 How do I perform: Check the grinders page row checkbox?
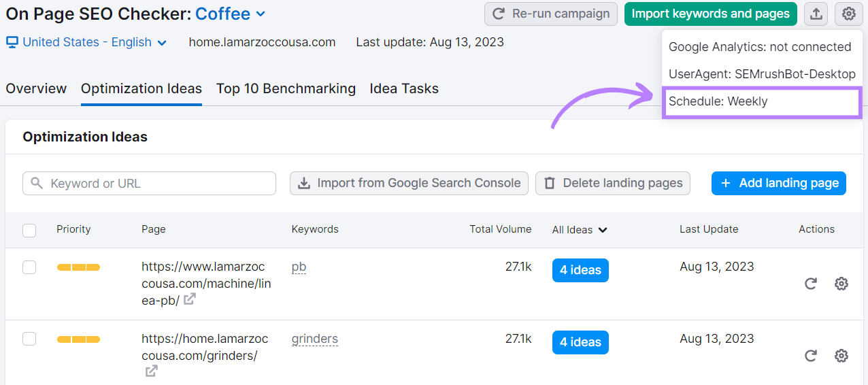point(29,339)
